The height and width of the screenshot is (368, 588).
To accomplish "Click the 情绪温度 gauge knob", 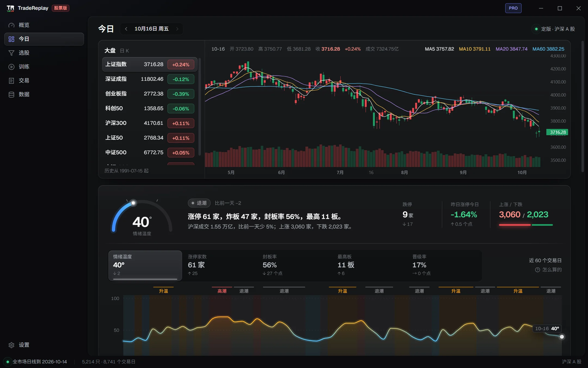I will point(133,203).
